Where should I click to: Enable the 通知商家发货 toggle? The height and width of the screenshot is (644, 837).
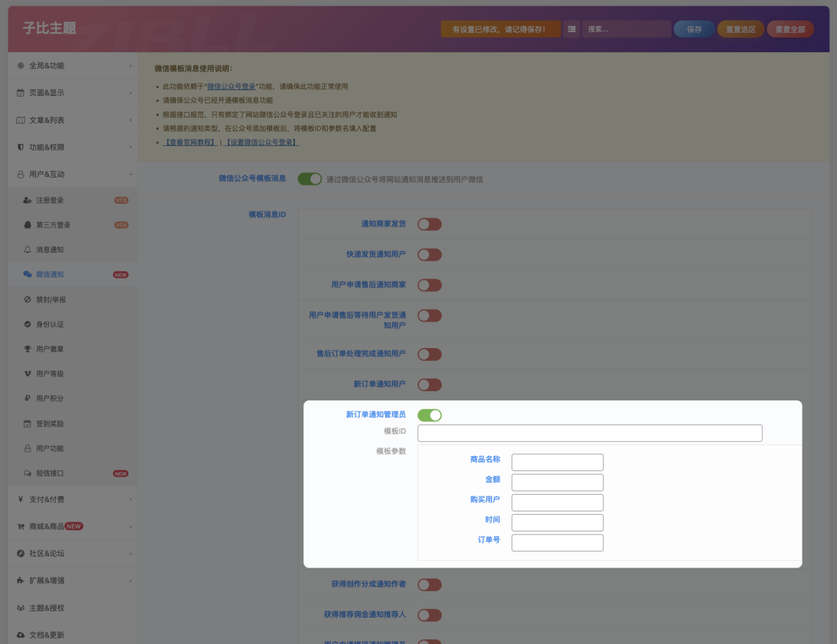pos(429,225)
